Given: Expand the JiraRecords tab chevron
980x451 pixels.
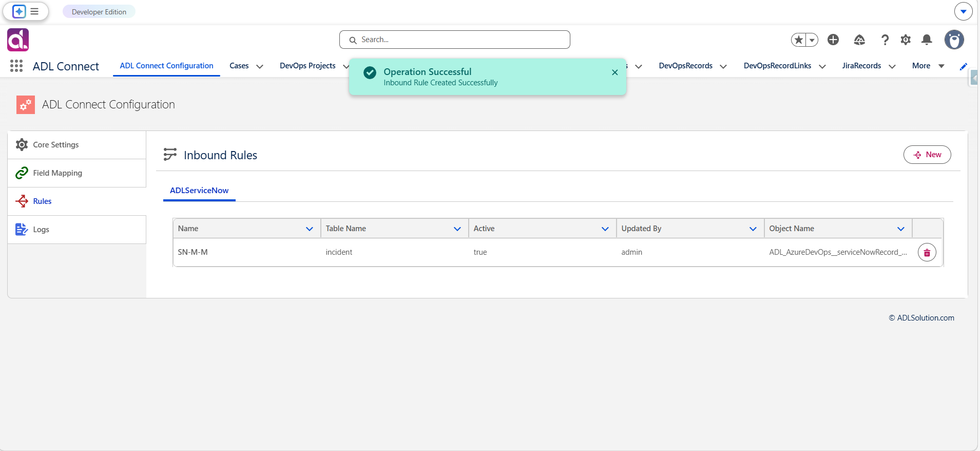Looking at the screenshot, I should coord(892,66).
